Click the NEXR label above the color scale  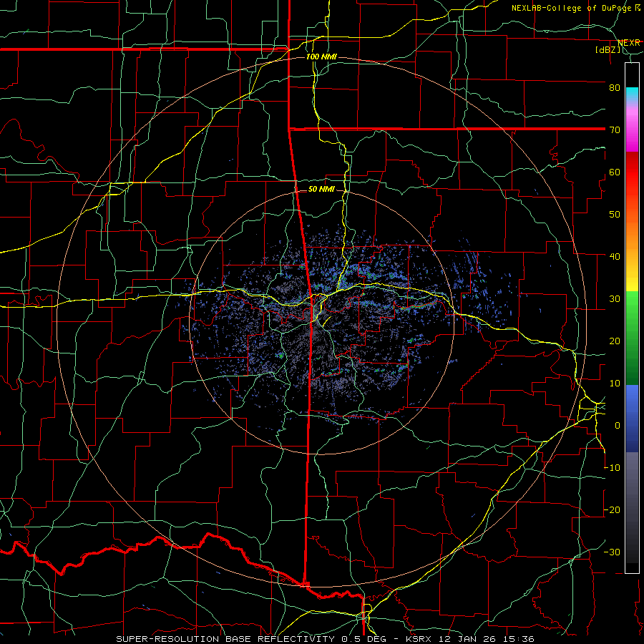(x=628, y=43)
